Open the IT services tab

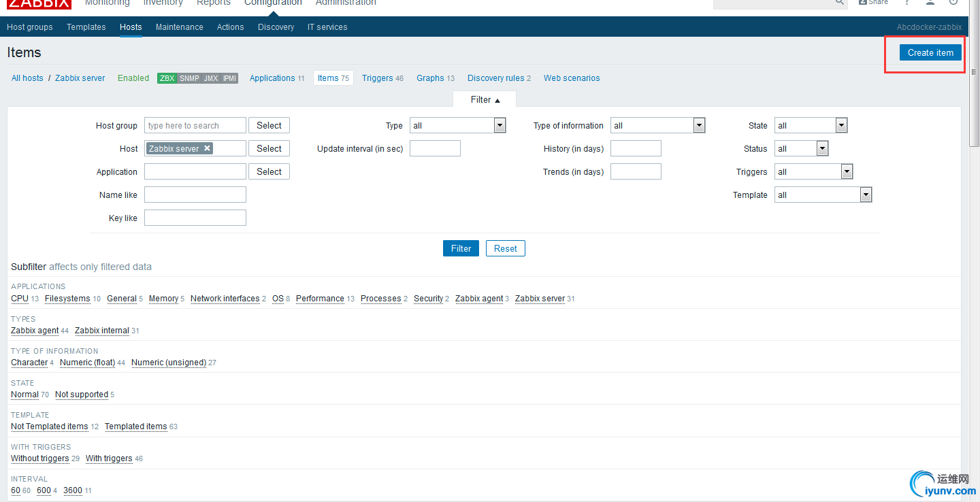(x=327, y=27)
